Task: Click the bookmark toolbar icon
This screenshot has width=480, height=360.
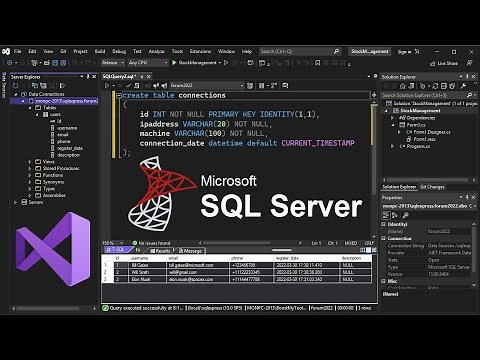Action: click(x=318, y=63)
